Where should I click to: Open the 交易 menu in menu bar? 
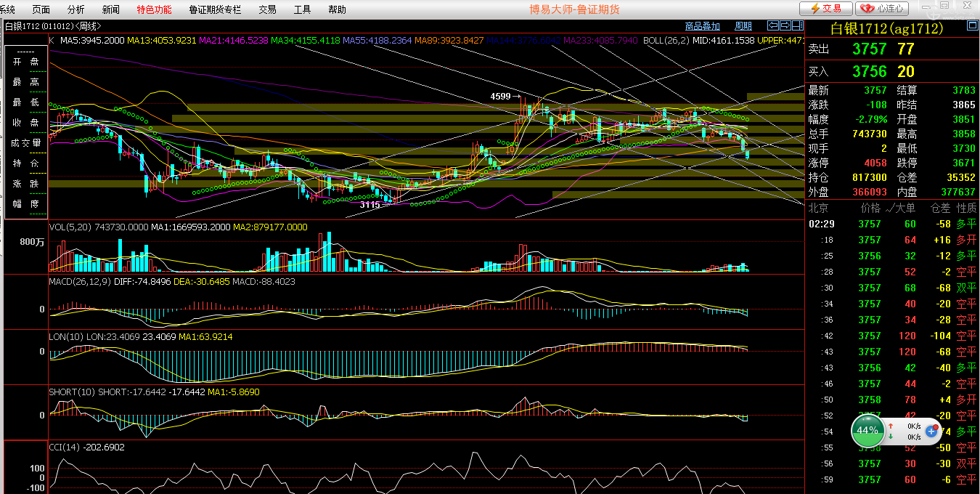pyautogui.click(x=267, y=9)
